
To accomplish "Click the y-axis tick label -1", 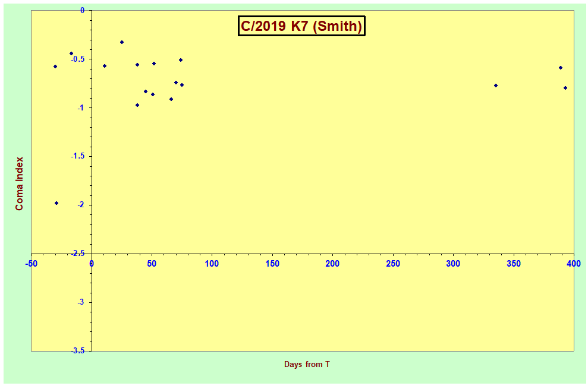I will [x=81, y=108].
